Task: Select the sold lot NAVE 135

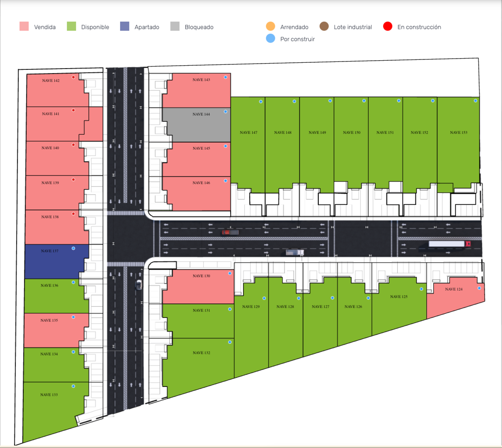Action: 54,330
